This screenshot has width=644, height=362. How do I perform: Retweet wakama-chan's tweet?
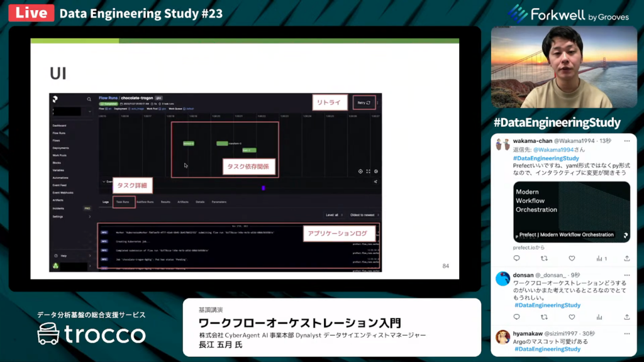[544, 258]
